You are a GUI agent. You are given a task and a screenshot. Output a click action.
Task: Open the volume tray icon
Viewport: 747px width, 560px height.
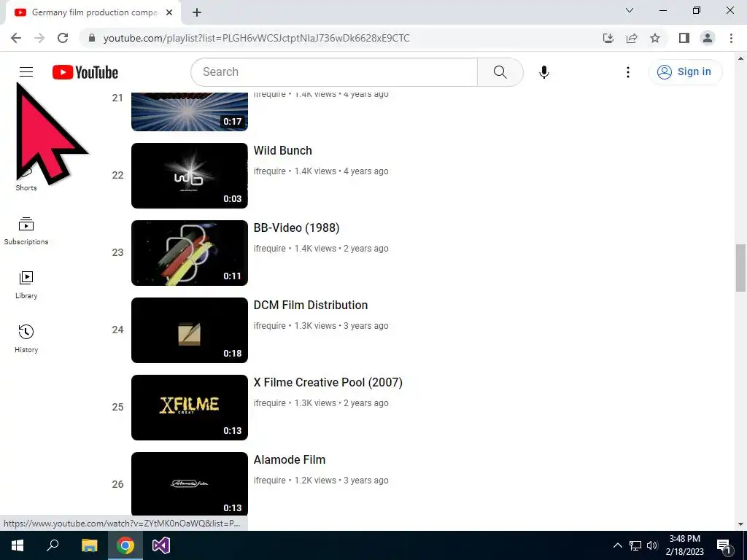pos(652,545)
